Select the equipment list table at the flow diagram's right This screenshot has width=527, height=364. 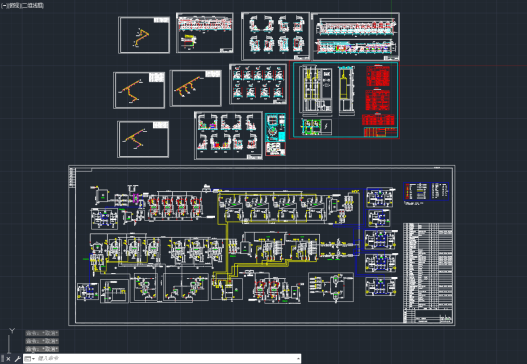click(x=428, y=273)
